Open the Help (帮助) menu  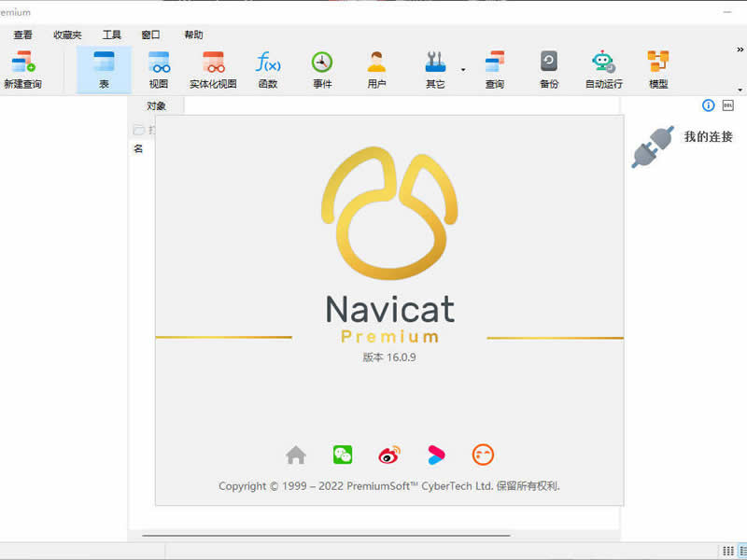[x=193, y=35]
